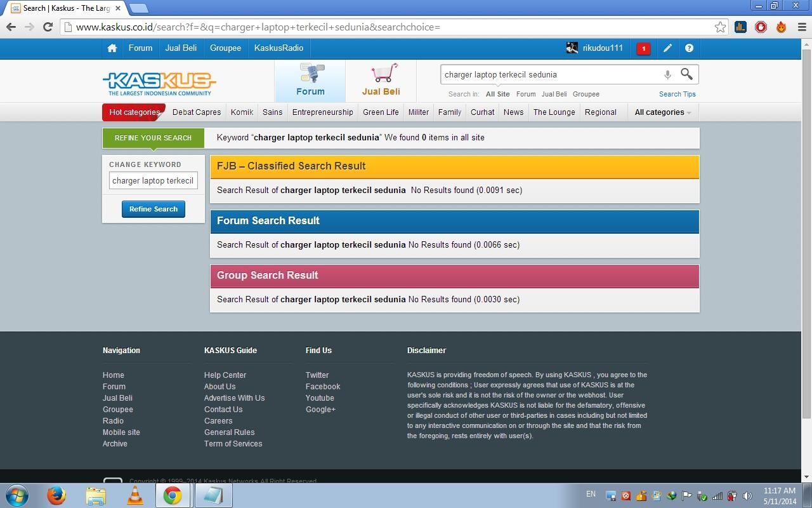Focus the Change Keyword input field
812x508 pixels.
(x=153, y=181)
